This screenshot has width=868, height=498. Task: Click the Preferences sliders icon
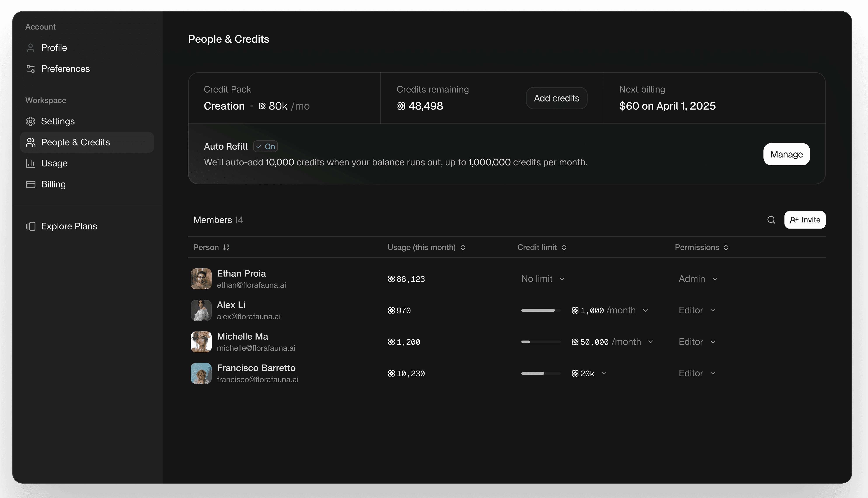pos(30,69)
